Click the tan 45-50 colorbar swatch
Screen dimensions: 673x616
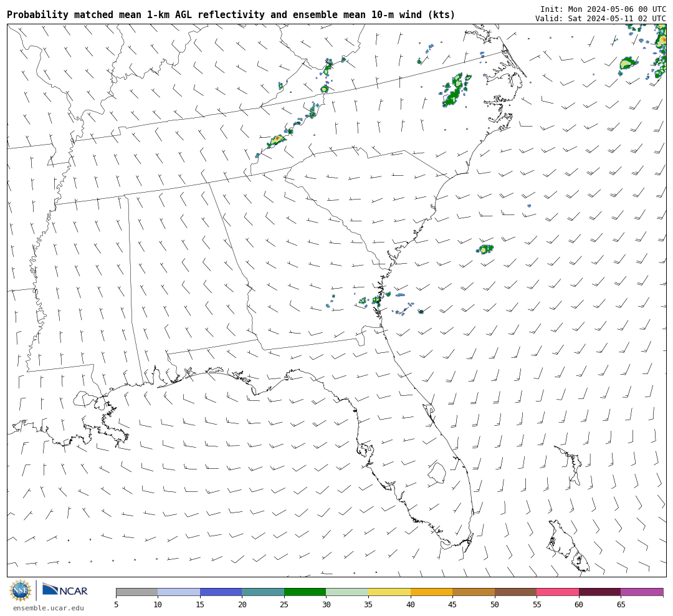474,592
